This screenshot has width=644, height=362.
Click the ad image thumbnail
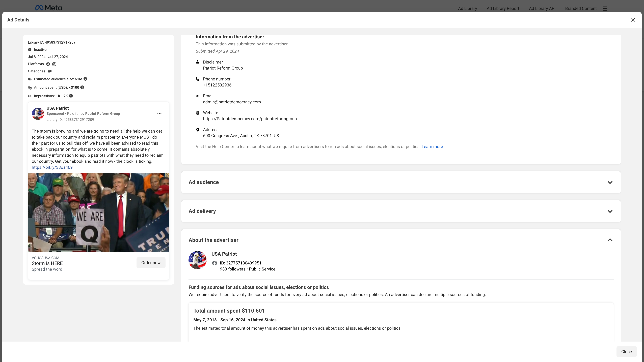[x=98, y=212]
